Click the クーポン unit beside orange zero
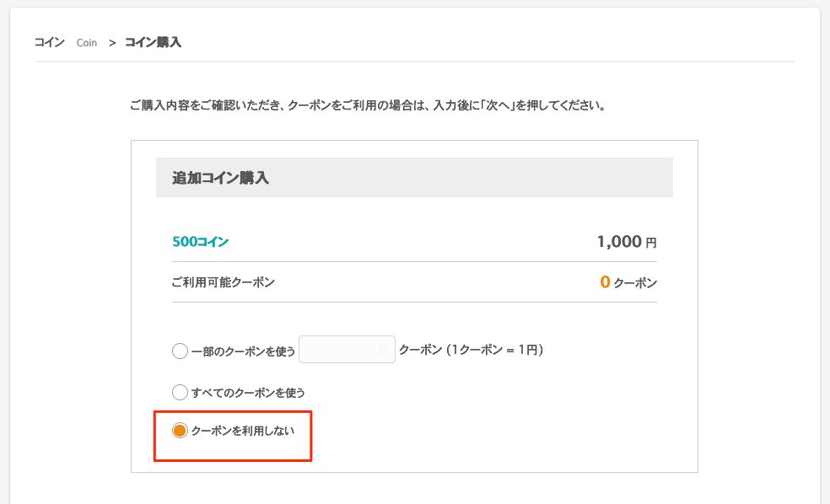The width and height of the screenshot is (830, 504). click(635, 283)
